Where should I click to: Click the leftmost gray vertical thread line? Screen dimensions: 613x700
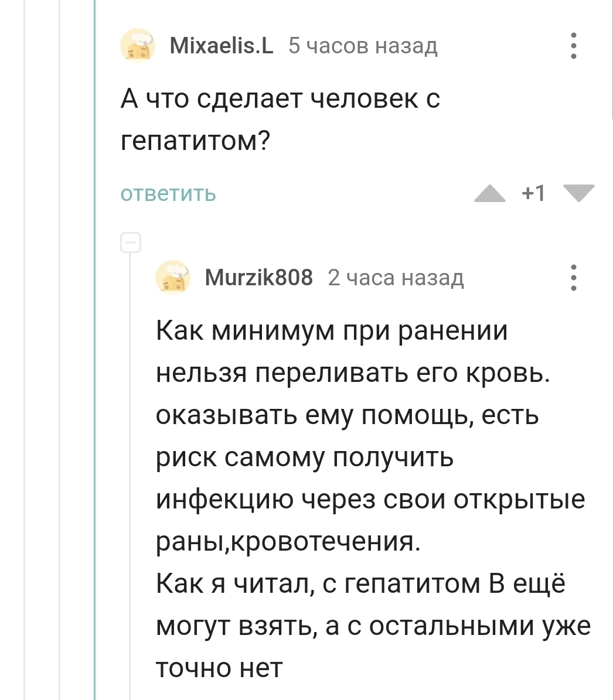[25, 351]
